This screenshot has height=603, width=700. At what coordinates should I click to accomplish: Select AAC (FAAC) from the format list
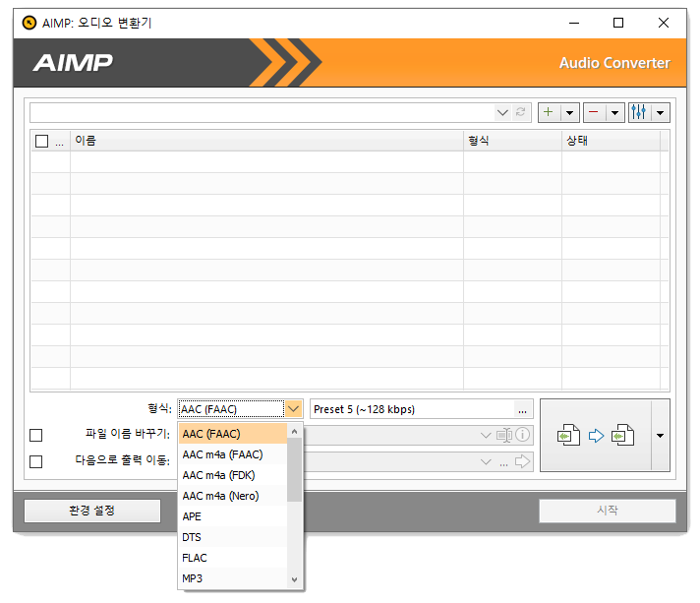point(233,434)
